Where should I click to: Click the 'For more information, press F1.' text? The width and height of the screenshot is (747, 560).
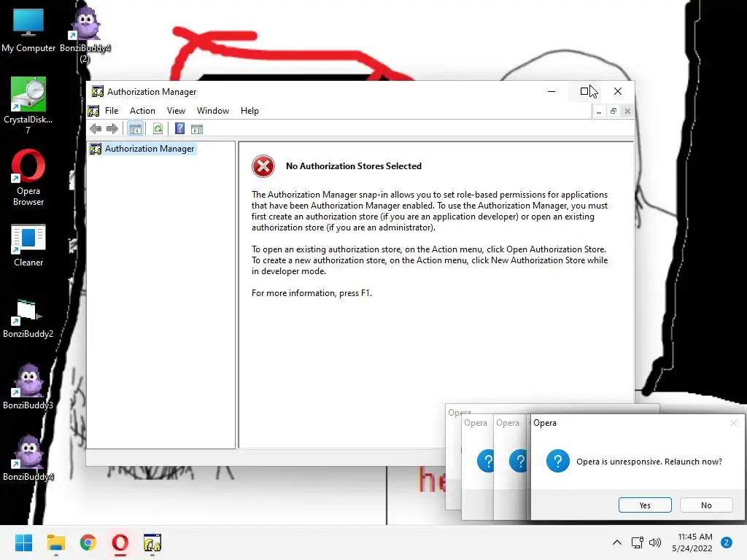(x=311, y=293)
